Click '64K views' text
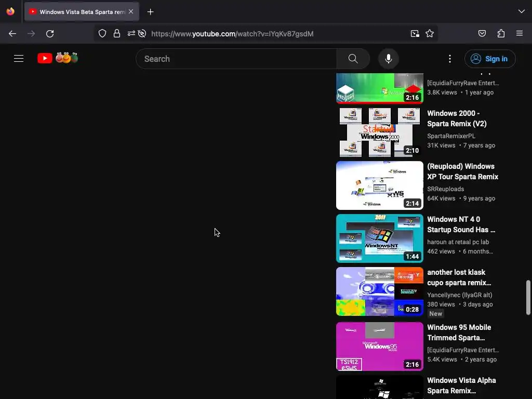This screenshot has height=399, width=532. pos(441,198)
